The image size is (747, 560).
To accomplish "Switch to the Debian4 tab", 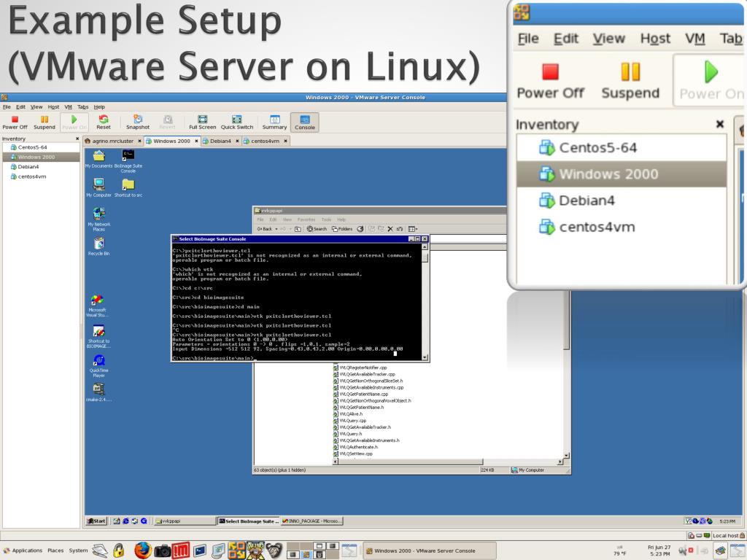I will click(220, 141).
